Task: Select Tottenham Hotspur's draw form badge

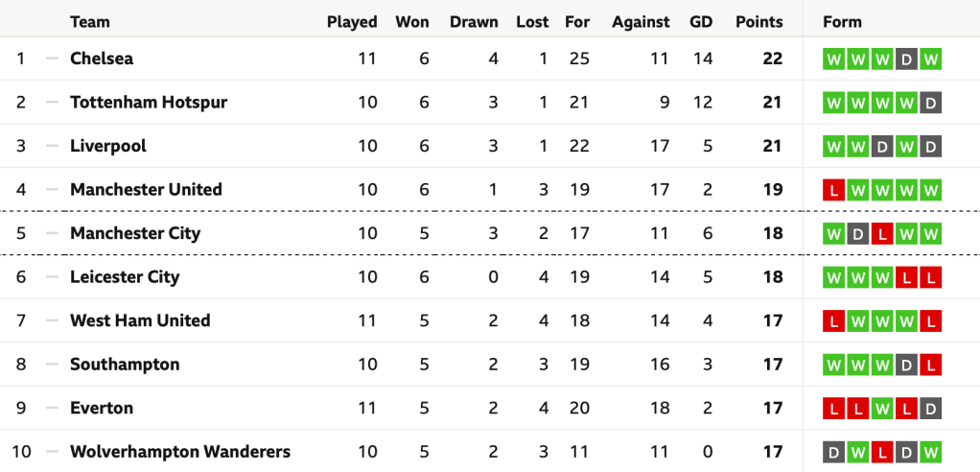Action: pyautogui.click(x=930, y=103)
